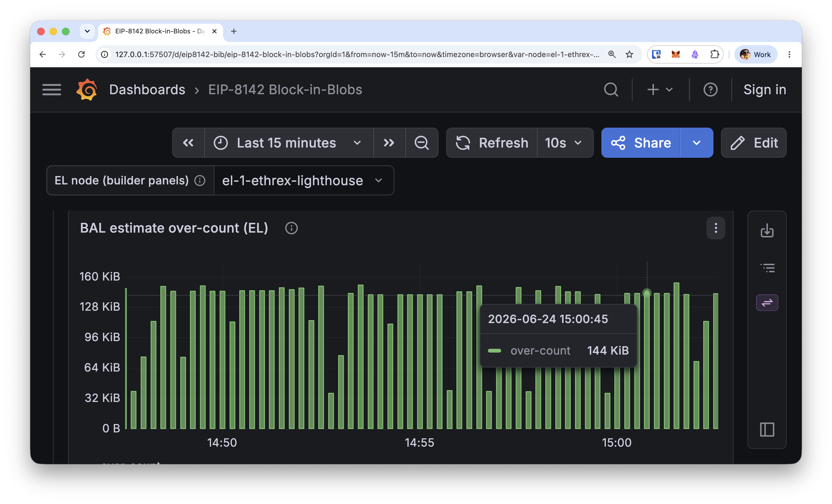The height and width of the screenshot is (504, 832).
Task: Open the 10s auto-refresh interval dropdown
Action: (x=565, y=143)
